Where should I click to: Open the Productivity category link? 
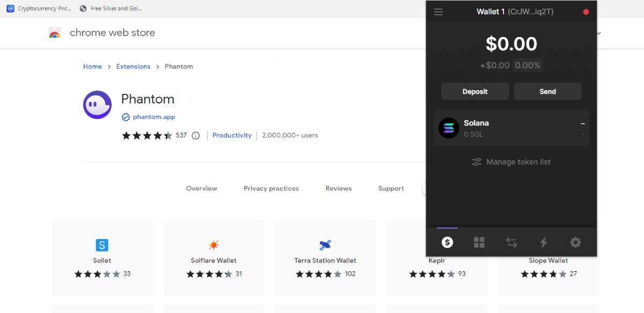point(232,136)
